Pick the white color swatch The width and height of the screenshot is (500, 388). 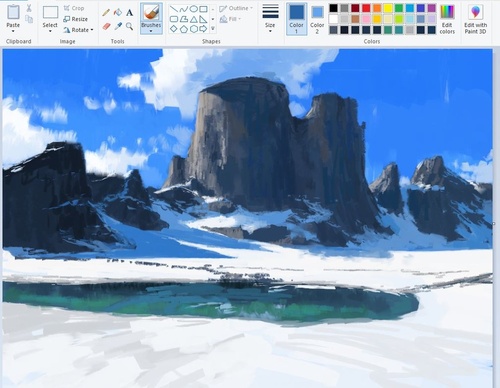point(333,19)
